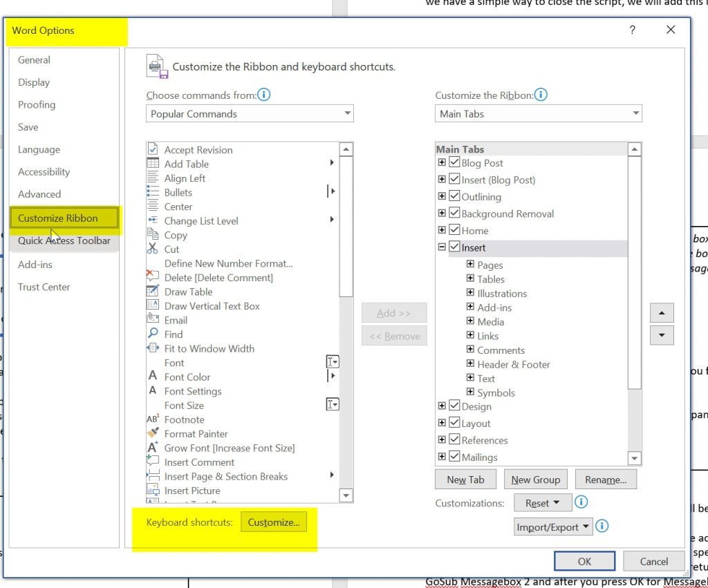Select the Cut scissors icon
The width and height of the screenshot is (708, 588).
[153, 249]
